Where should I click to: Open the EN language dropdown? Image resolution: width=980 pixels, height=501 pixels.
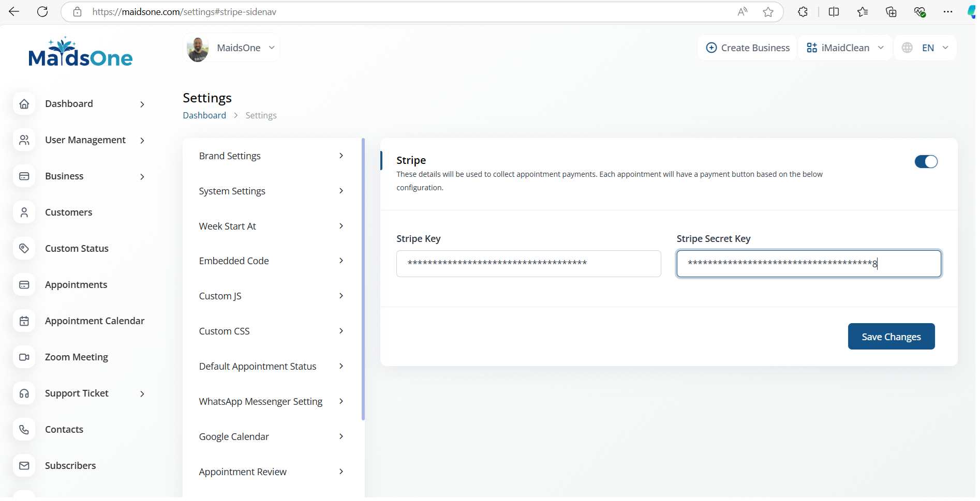point(926,48)
